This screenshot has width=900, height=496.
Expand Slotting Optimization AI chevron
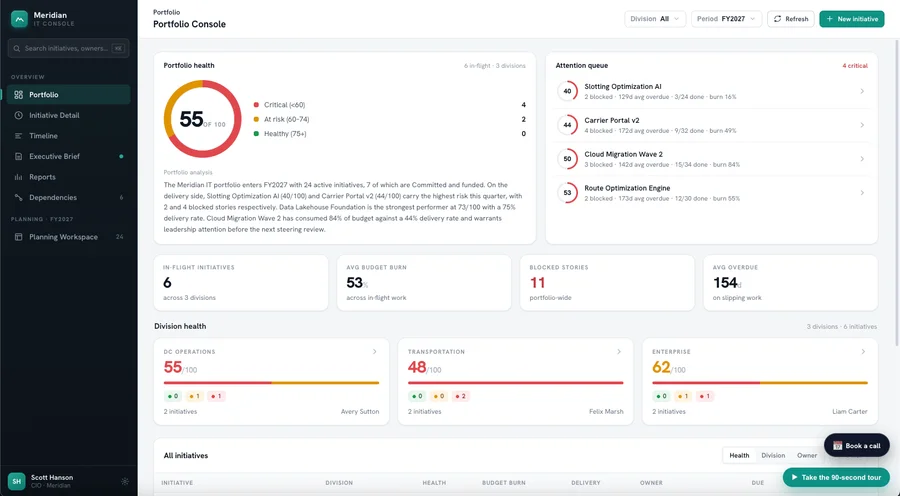[x=862, y=91]
